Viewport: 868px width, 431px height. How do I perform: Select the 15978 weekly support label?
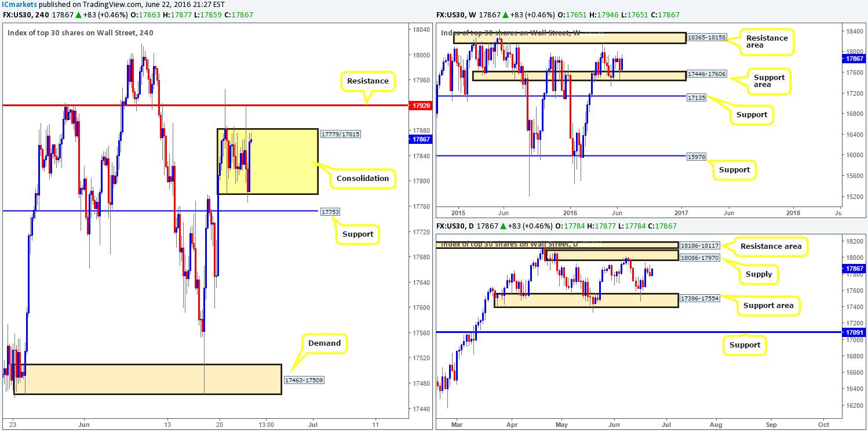(696, 156)
